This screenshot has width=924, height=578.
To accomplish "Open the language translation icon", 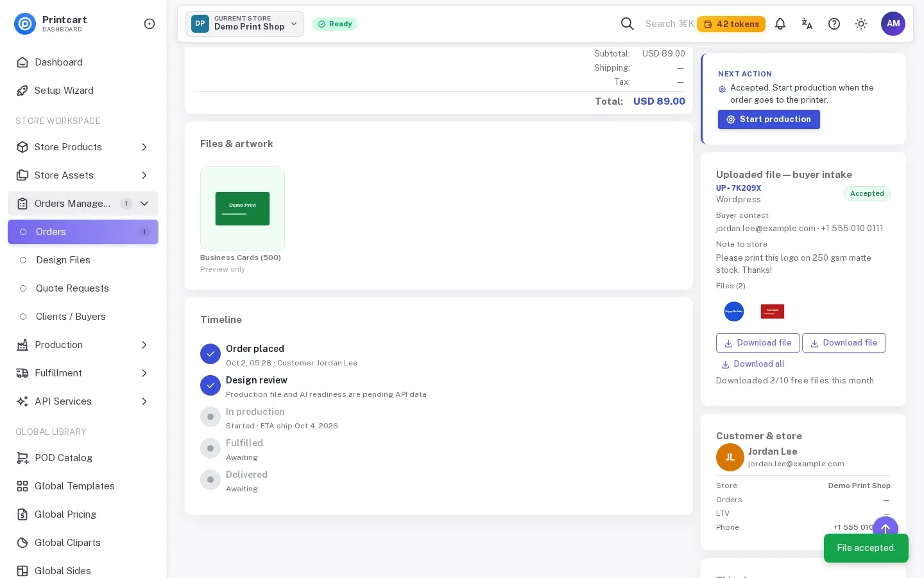I will [x=807, y=24].
